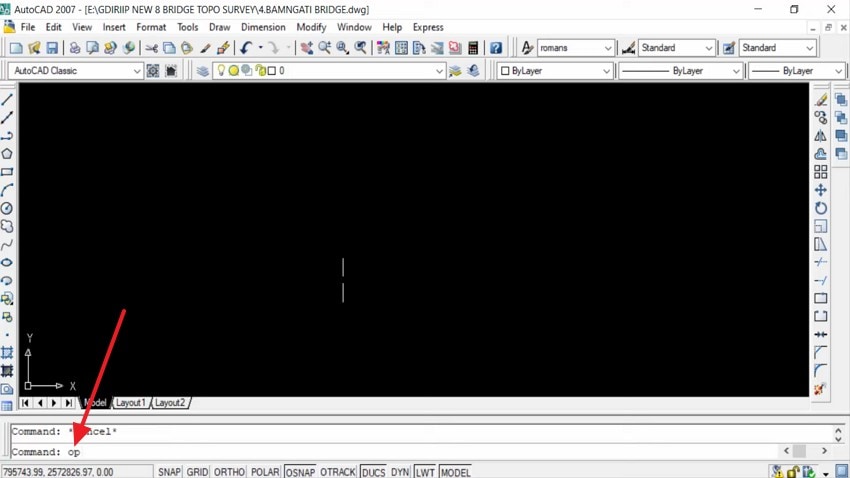Toggle GRID display in status bar
Image resolution: width=850 pixels, height=478 pixels.
197,472
